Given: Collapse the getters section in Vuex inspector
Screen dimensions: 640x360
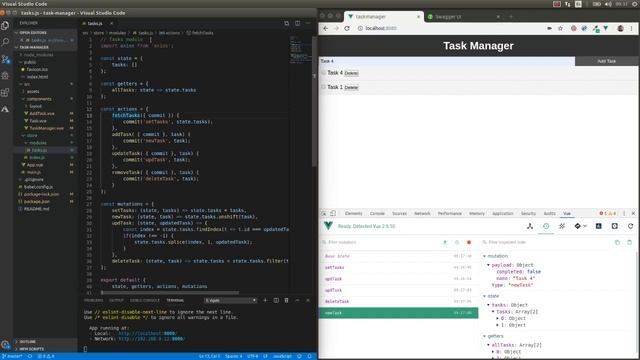Looking at the screenshot, I should click(494, 336).
